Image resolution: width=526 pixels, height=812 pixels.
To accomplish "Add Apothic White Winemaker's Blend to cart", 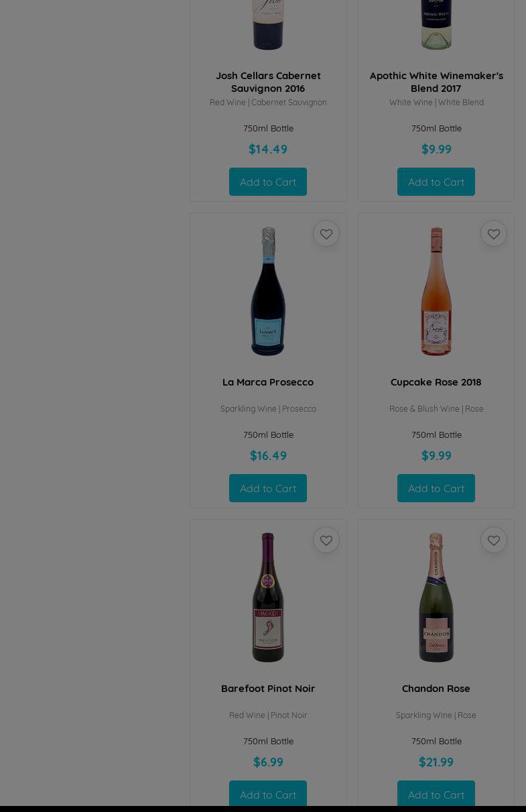I will pyautogui.click(x=436, y=182).
